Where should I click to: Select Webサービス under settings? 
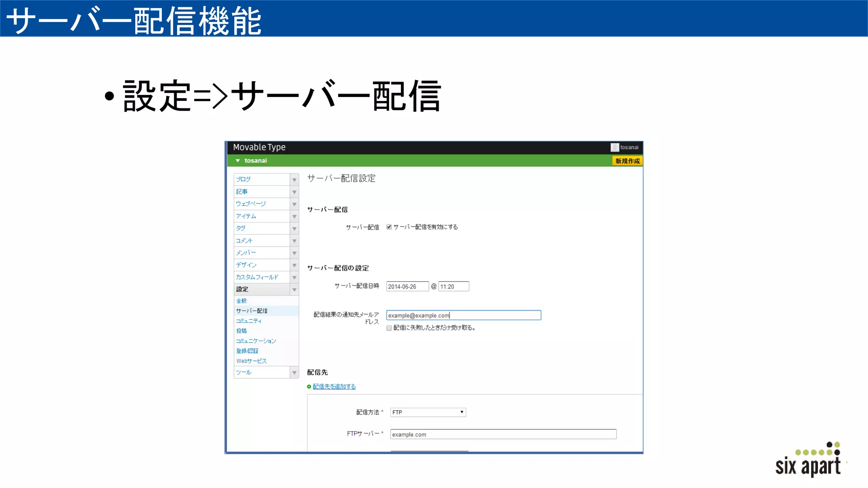[x=251, y=361]
